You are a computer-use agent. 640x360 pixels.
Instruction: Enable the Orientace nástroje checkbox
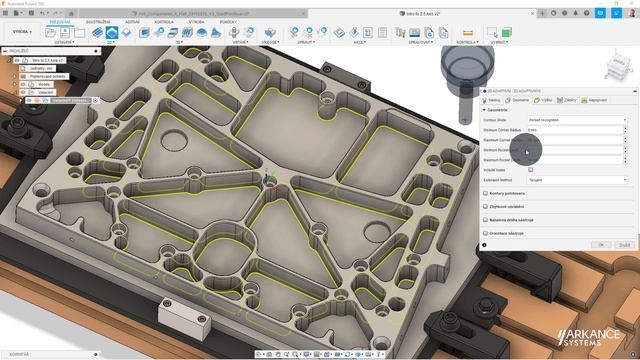tap(485, 233)
